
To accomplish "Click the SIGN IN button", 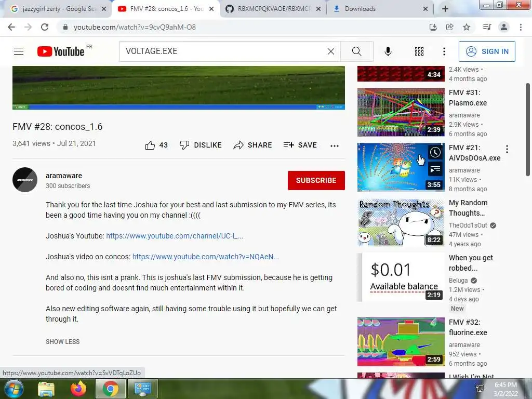I will coord(487,51).
